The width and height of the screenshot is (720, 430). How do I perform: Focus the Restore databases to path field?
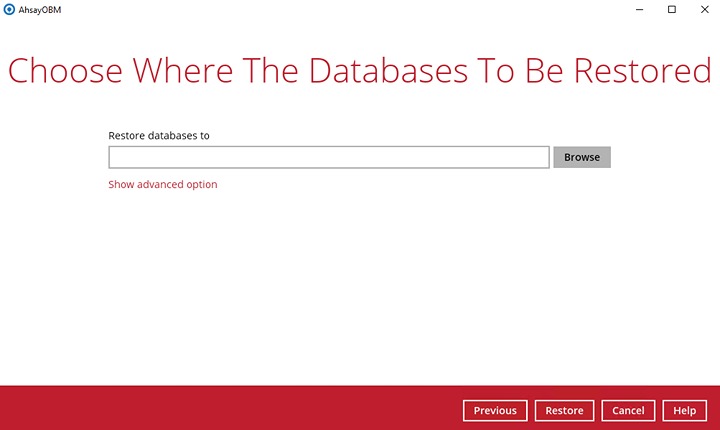coord(328,157)
